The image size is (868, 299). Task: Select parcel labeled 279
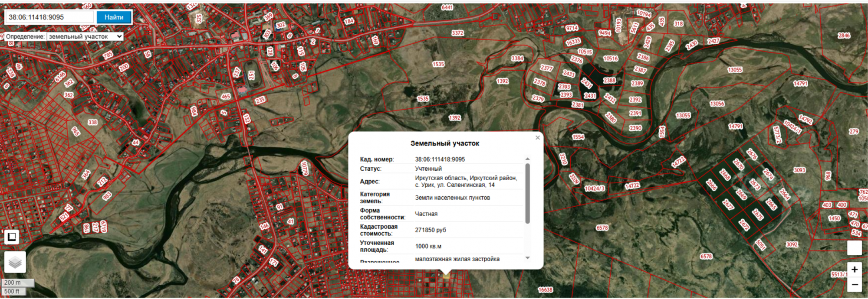point(854,132)
